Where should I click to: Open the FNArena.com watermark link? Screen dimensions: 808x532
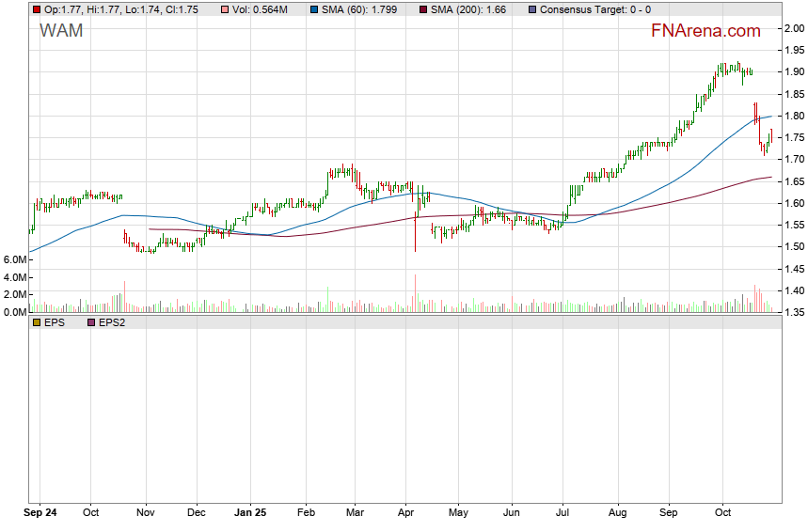click(705, 31)
